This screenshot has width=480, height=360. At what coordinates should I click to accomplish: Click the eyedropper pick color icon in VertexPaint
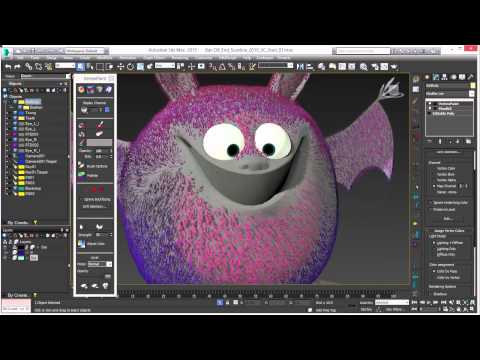pyautogui.click(x=82, y=143)
